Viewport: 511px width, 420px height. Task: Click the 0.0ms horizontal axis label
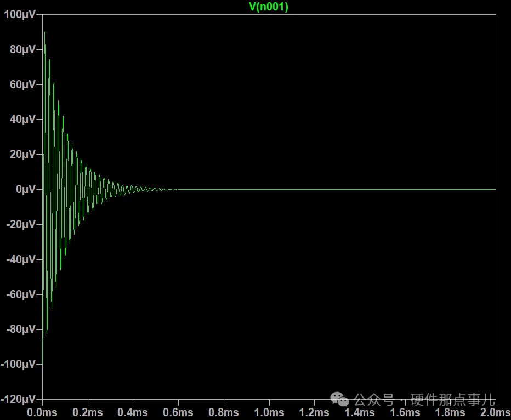[x=42, y=412]
